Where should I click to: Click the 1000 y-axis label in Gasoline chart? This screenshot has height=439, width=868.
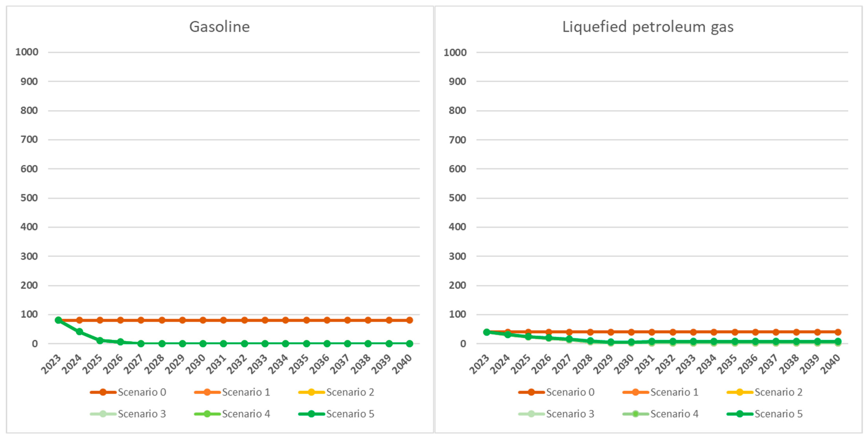(x=27, y=52)
